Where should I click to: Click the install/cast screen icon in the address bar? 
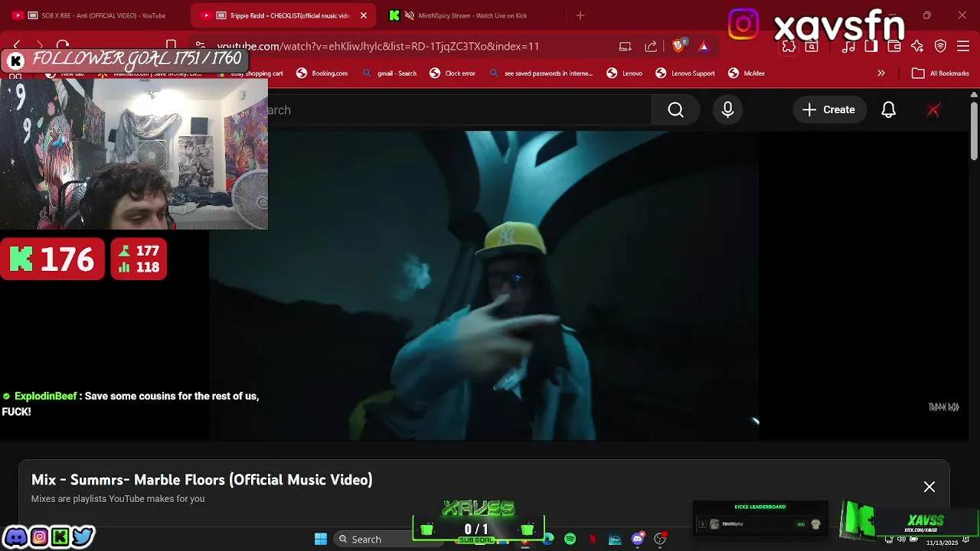tap(626, 46)
